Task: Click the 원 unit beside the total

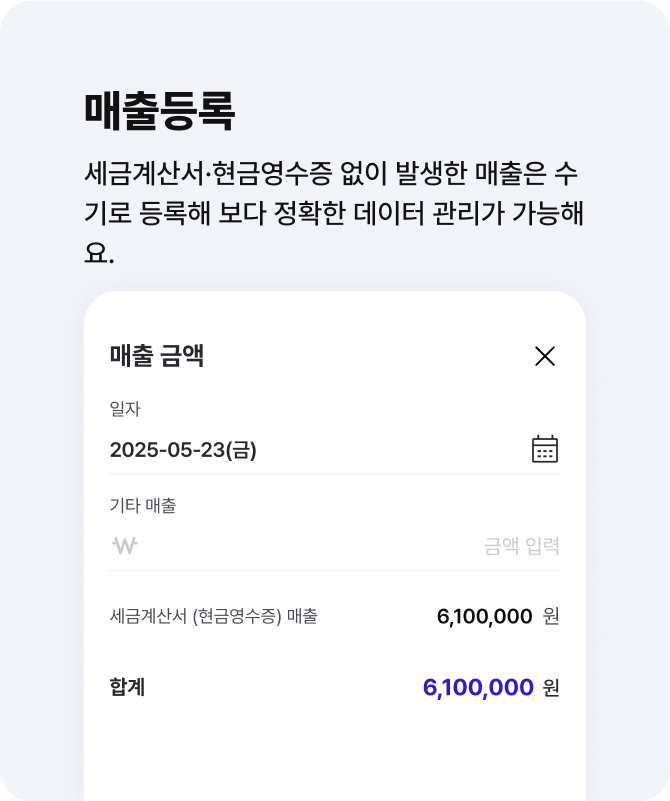Action: coord(551,688)
